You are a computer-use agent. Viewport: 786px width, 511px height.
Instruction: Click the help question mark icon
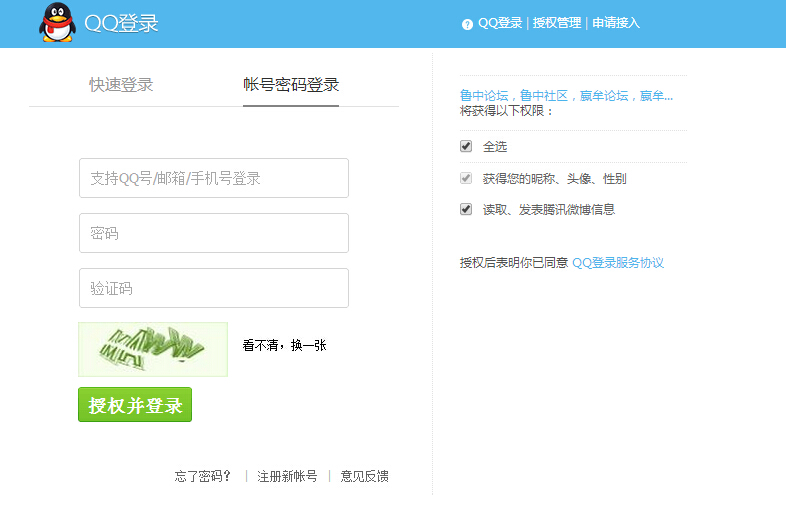tap(467, 24)
